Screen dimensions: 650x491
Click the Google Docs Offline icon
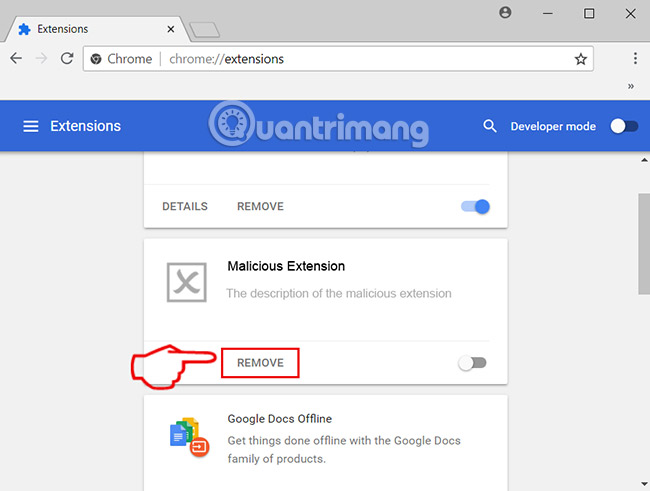pos(189,437)
